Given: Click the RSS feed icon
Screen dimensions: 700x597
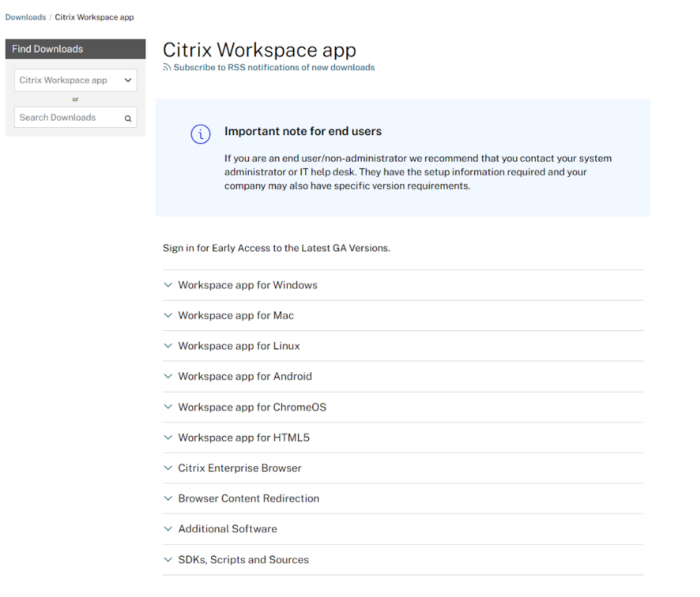Looking at the screenshot, I should pyautogui.click(x=167, y=68).
